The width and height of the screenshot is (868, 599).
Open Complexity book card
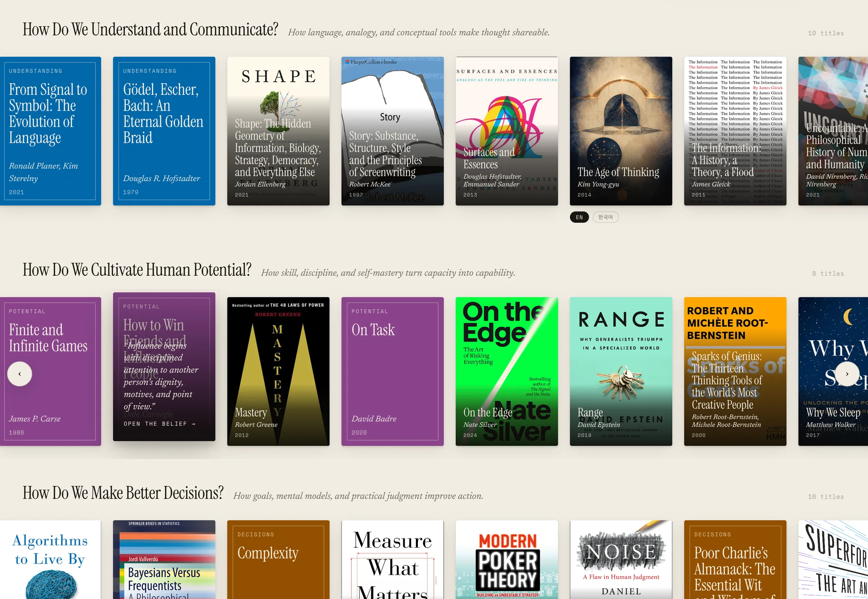(278, 560)
